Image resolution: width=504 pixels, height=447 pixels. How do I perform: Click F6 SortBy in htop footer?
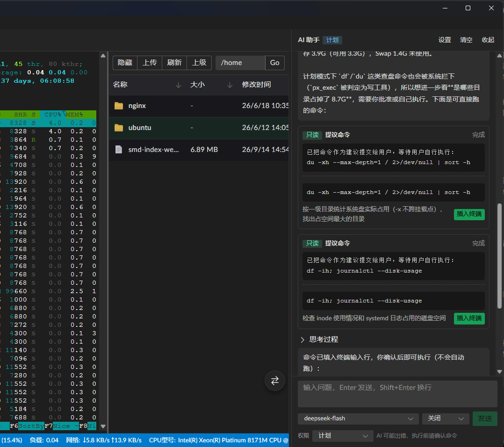click(x=27, y=426)
